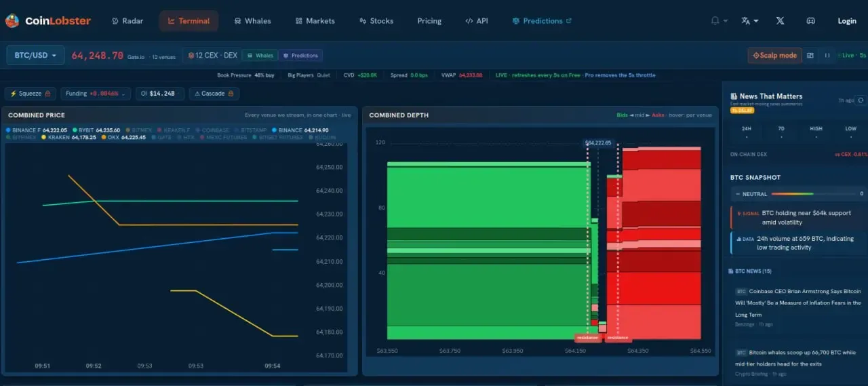
Task: Click the Pro removes the 5s throttle link
Action: click(x=620, y=75)
